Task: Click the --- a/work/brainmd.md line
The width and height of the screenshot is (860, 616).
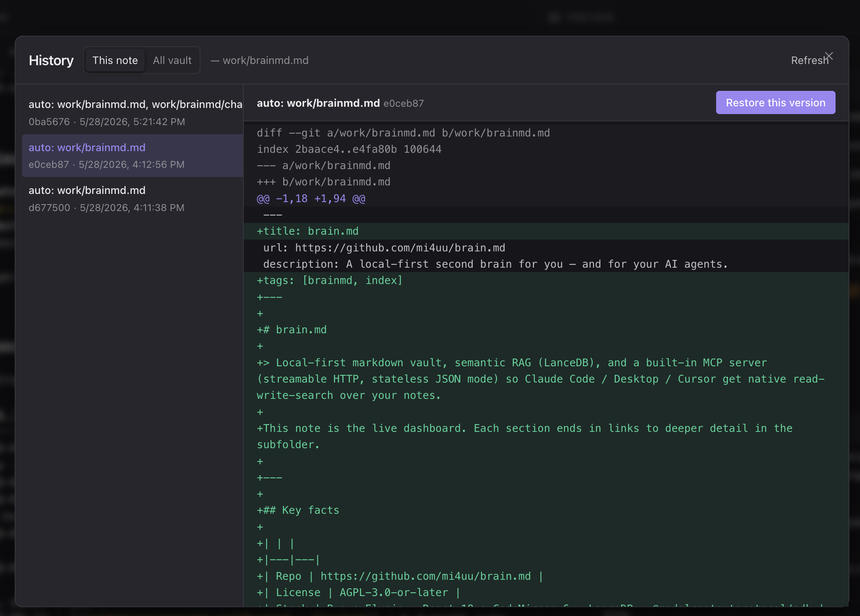Action: pyautogui.click(x=546, y=165)
